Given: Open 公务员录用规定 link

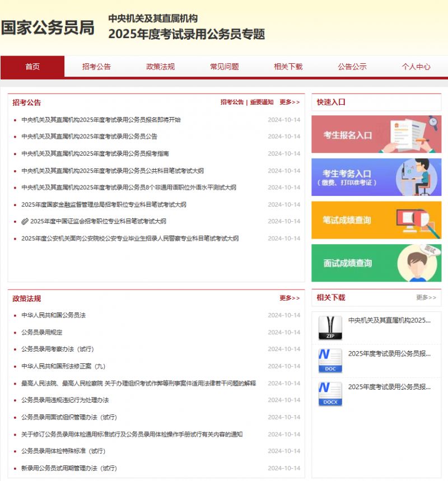Looking at the screenshot, I should 42,332.
